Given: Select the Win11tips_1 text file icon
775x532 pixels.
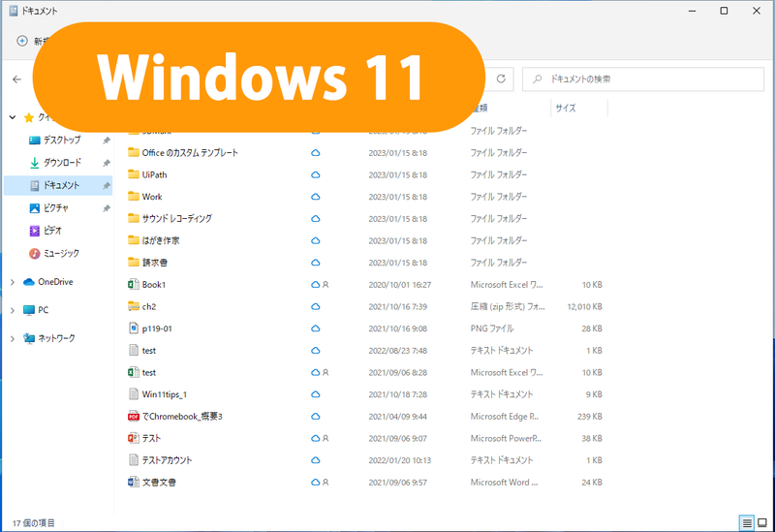Looking at the screenshot, I should (134, 394).
